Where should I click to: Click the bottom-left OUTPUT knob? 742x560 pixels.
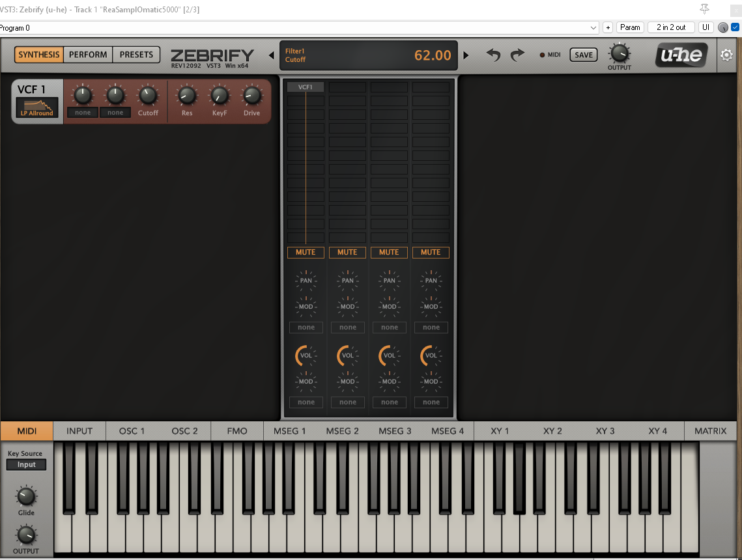click(26, 535)
